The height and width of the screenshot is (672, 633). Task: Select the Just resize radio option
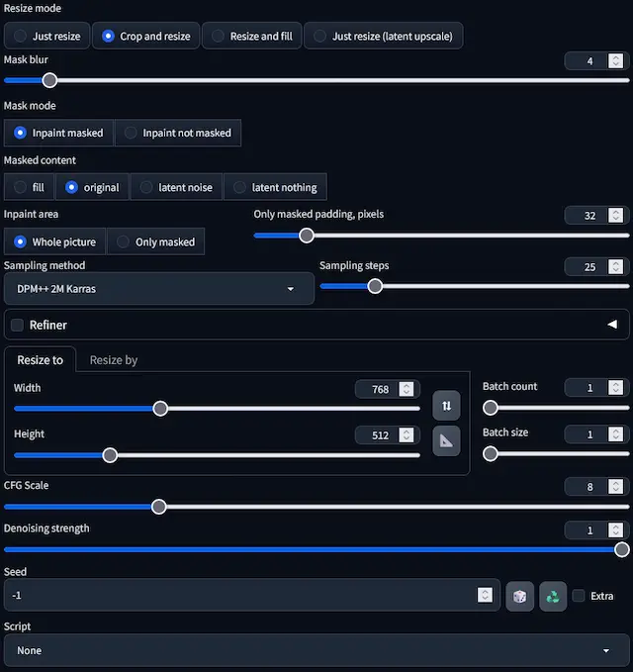[46, 37]
